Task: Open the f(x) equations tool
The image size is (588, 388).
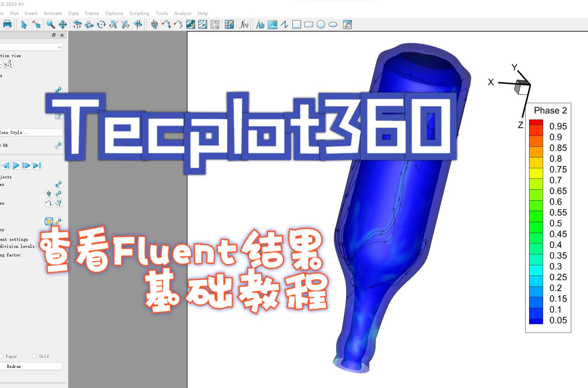Action: point(244,25)
